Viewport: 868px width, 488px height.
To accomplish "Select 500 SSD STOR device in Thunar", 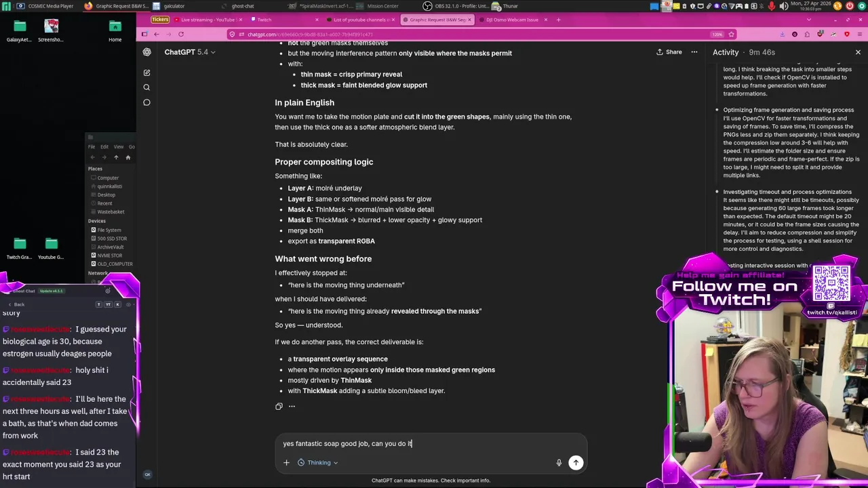I will click(x=112, y=239).
